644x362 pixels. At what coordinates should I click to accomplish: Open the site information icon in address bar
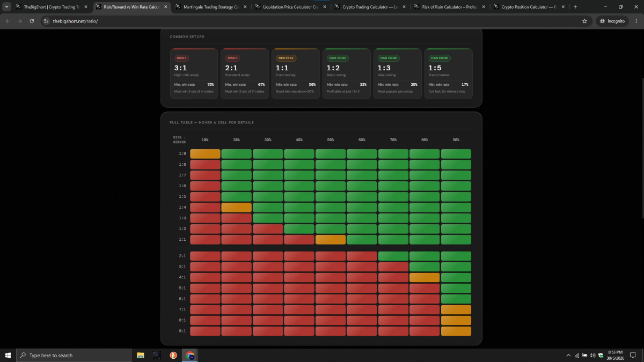(46, 21)
